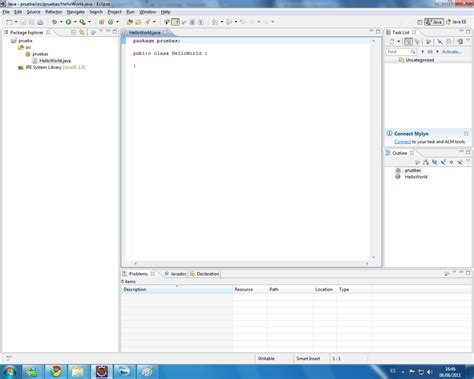The width and height of the screenshot is (474, 379).
Task: Click the Open Task folder icon
Action: (x=138, y=22)
